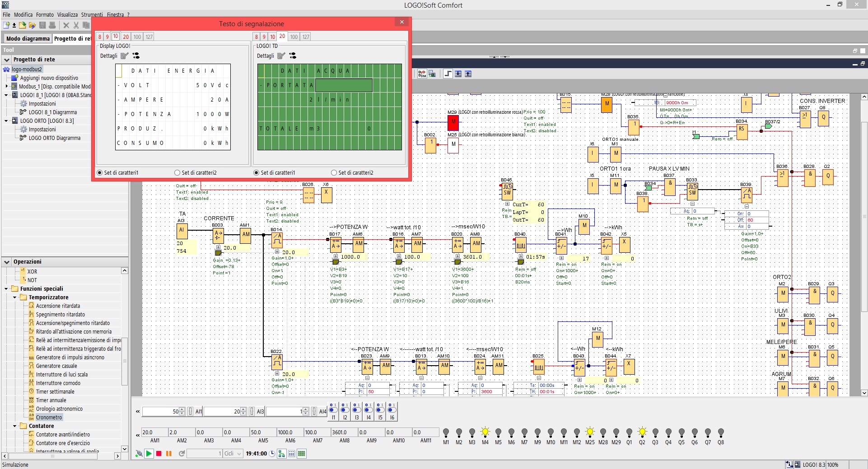This screenshot has height=469, width=868.
Task: Click the power-plug icon left of the play button
Action: [139, 454]
